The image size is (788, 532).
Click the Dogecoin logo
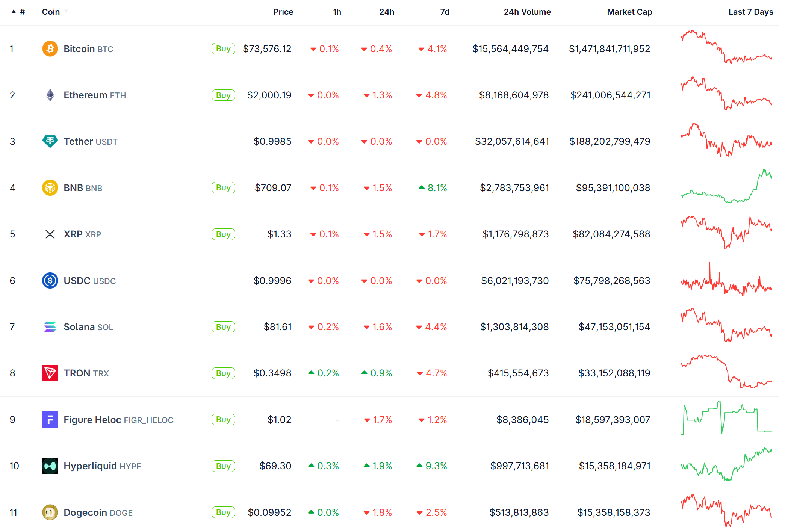pos(50,512)
